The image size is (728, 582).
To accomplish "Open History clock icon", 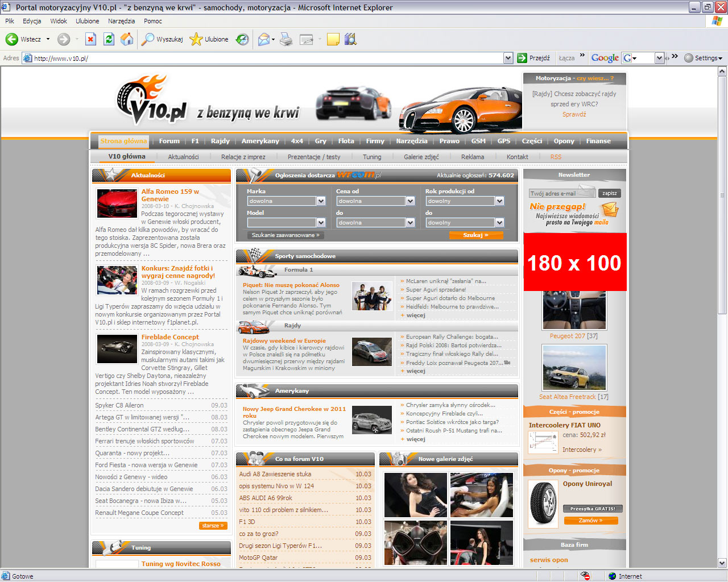I will [x=242, y=39].
